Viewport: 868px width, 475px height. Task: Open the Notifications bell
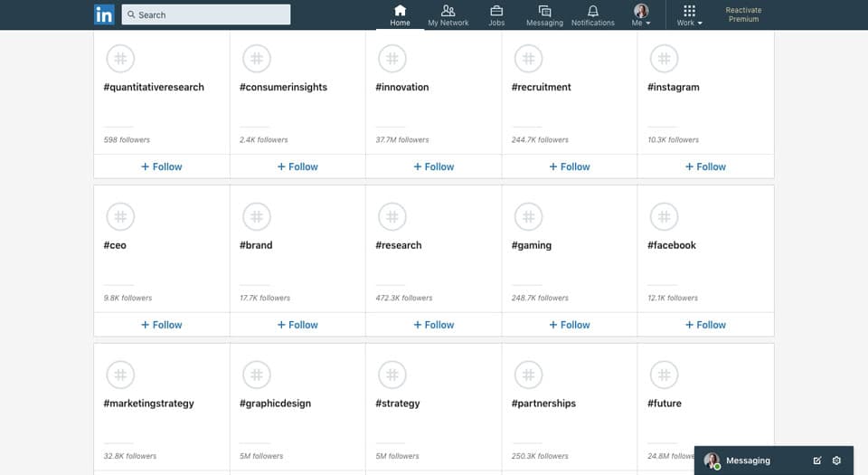tap(593, 15)
